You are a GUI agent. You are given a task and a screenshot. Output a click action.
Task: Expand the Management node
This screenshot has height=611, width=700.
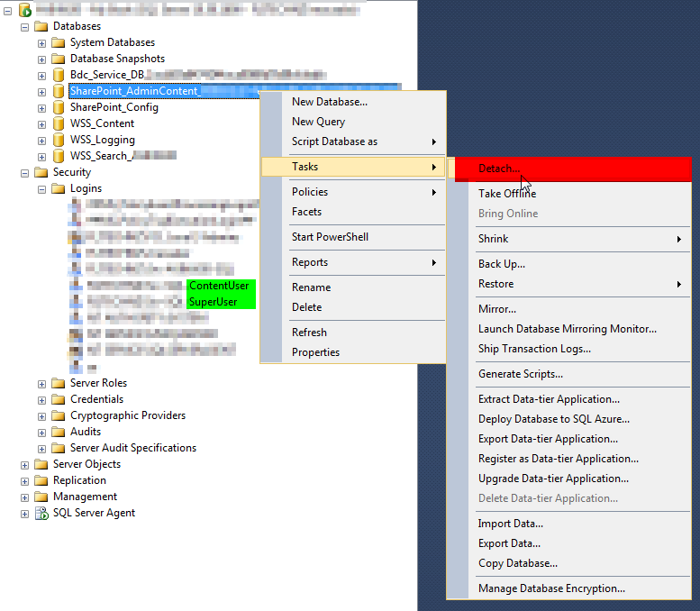coord(24,497)
